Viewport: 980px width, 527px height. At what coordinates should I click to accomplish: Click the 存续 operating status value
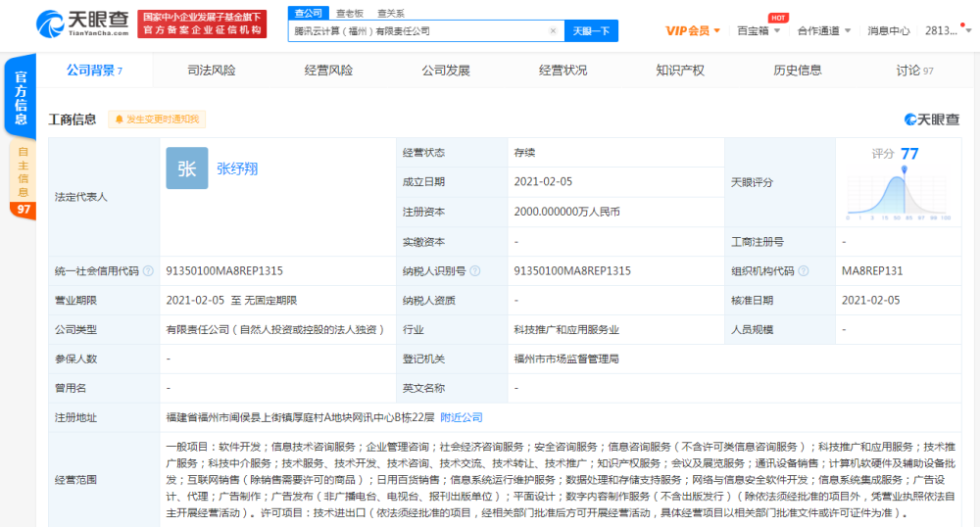click(x=524, y=153)
